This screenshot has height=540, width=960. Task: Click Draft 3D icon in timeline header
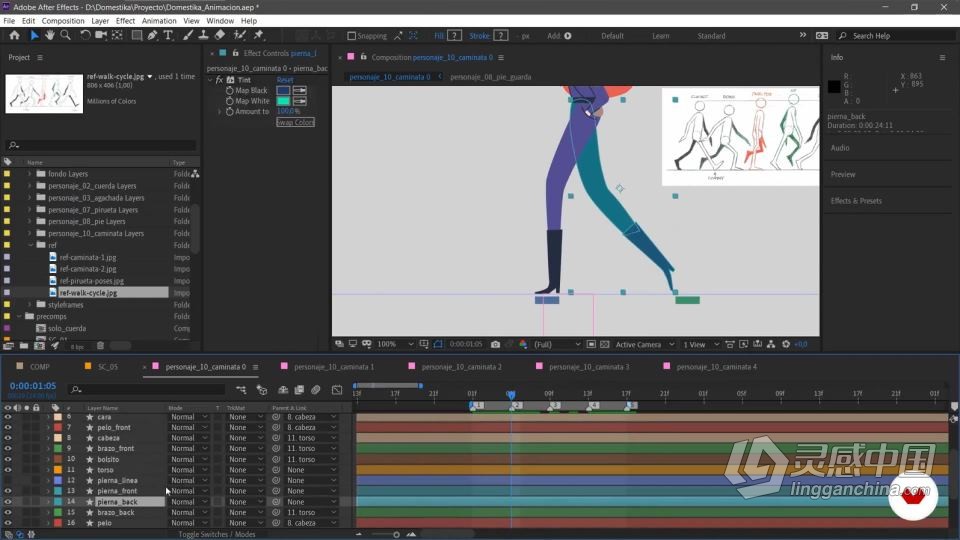[261, 389]
